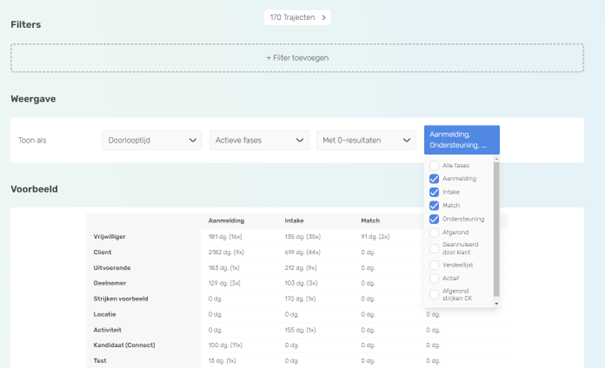Check the 'Alle fases' checkbox
The width and height of the screenshot is (605, 368).
pyautogui.click(x=434, y=165)
